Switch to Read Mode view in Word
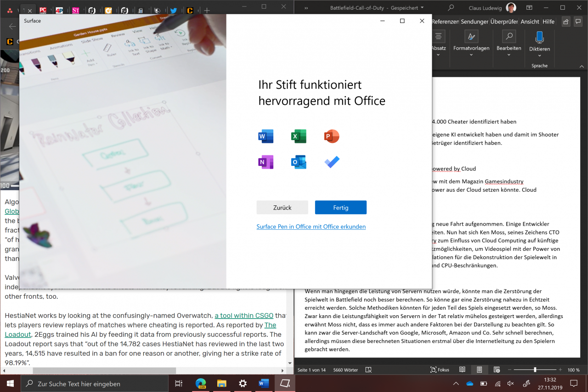This screenshot has height=392, width=588. tap(462, 369)
